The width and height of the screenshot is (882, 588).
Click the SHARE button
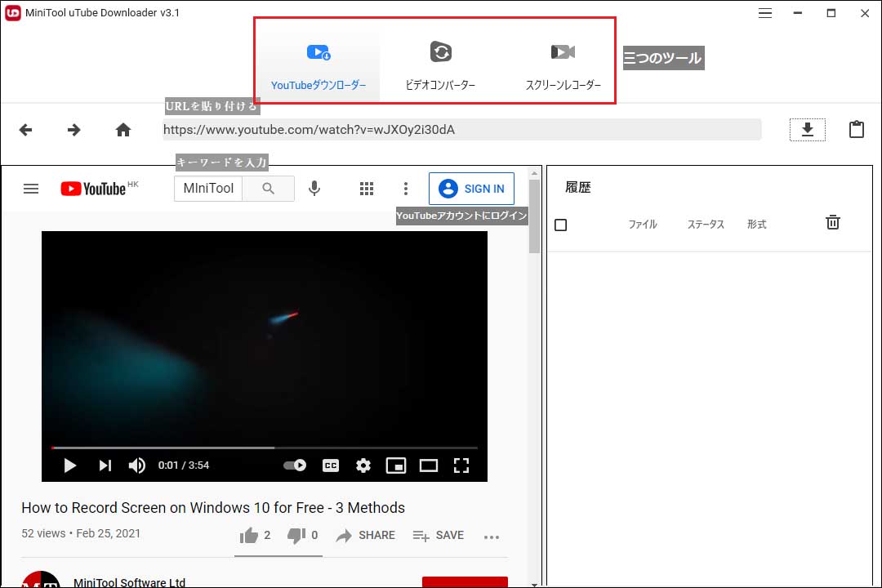(366, 536)
